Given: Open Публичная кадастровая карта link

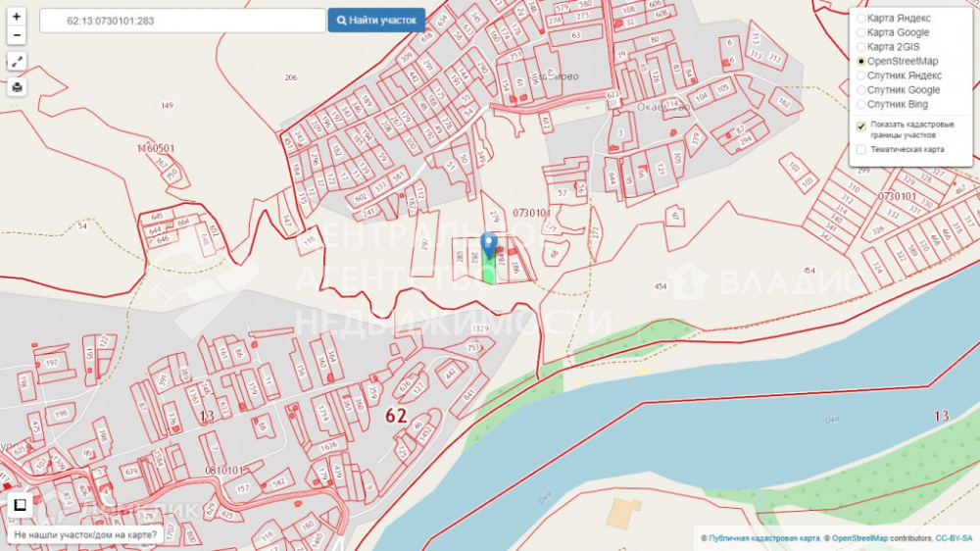Looking at the screenshot, I should pyautogui.click(x=763, y=538).
